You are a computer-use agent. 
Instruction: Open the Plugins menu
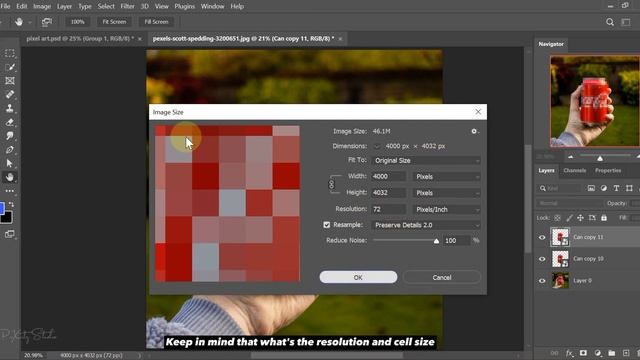pos(184,7)
